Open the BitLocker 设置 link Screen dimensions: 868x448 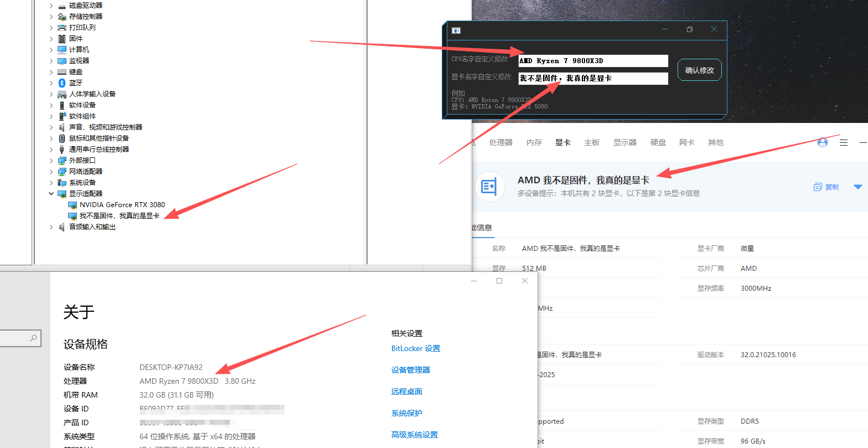click(416, 348)
